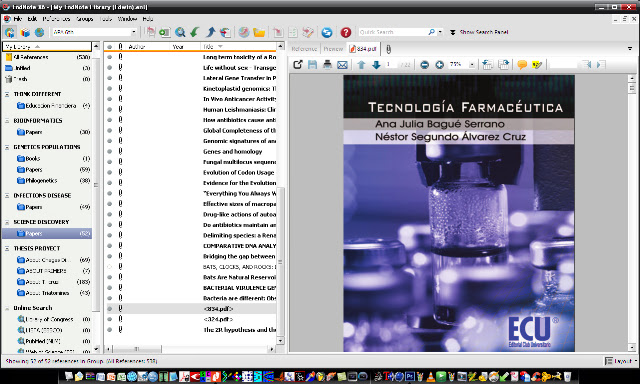Toggle read status dot for "Genes and homology"
This screenshot has height=384, width=640.
pos(109,151)
